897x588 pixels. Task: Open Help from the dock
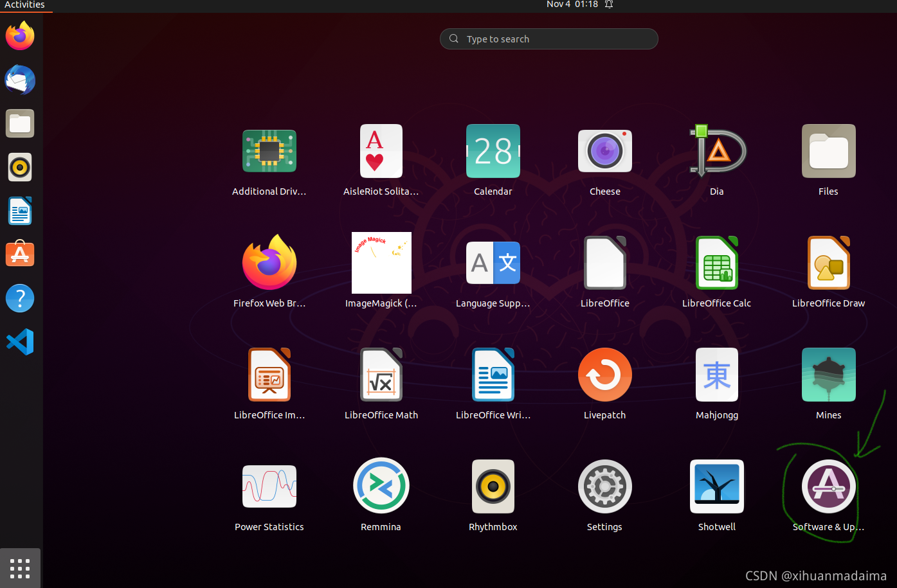[20, 298]
